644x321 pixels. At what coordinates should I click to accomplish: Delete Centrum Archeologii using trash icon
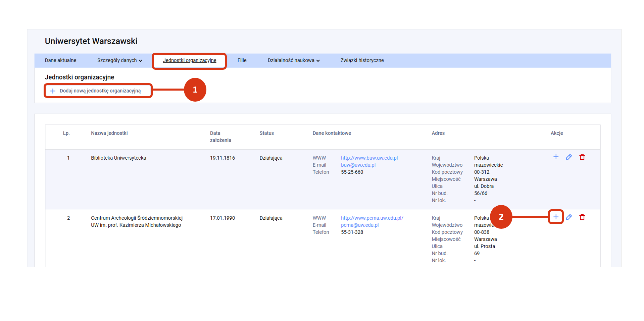(582, 217)
